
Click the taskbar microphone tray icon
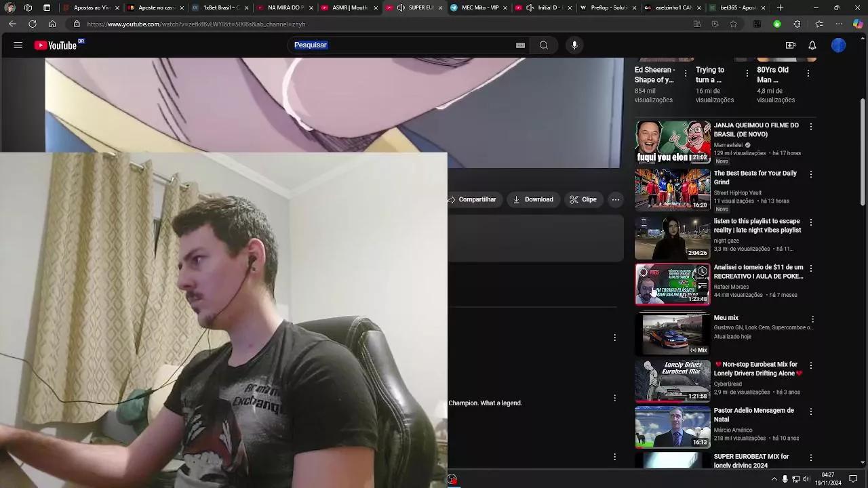click(x=785, y=479)
